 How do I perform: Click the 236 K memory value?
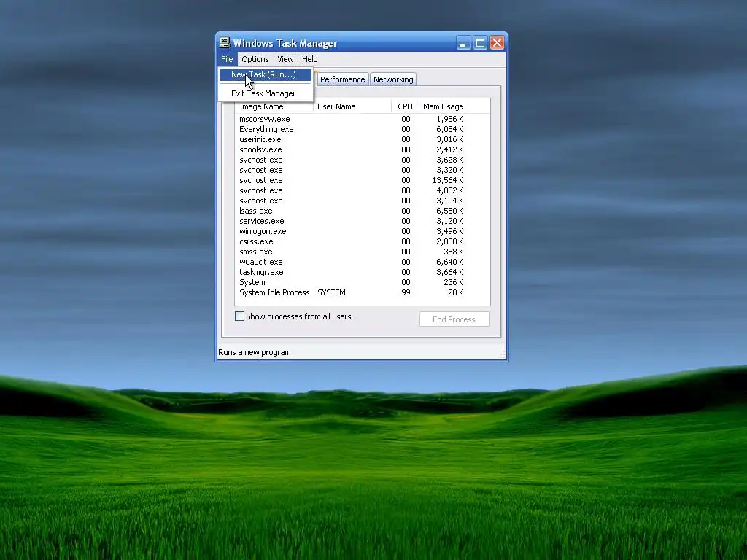pyautogui.click(x=454, y=282)
